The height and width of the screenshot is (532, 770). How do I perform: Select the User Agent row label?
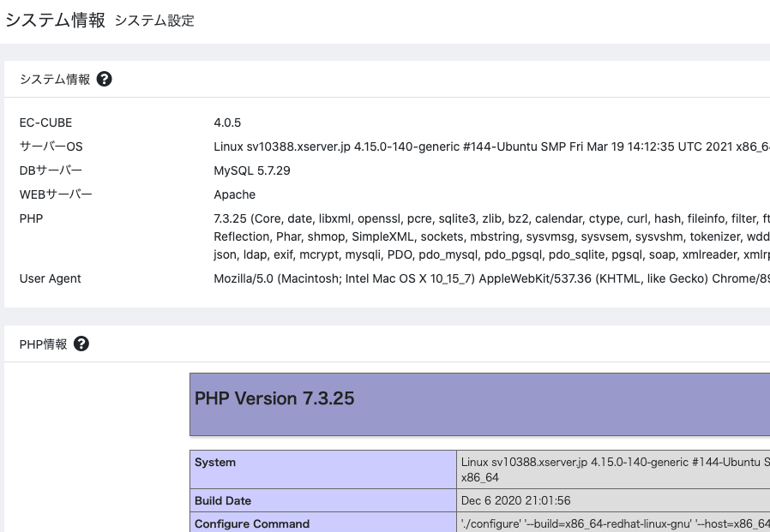[50, 278]
